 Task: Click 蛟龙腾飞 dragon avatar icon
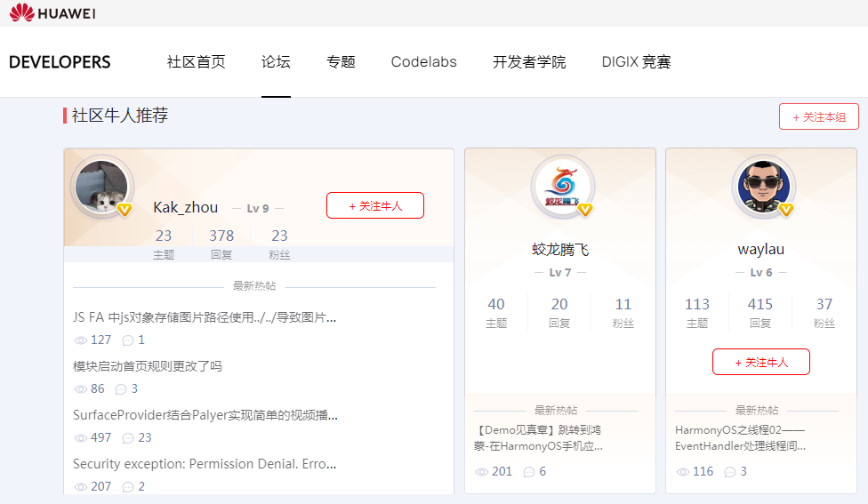pyautogui.click(x=561, y=188)
